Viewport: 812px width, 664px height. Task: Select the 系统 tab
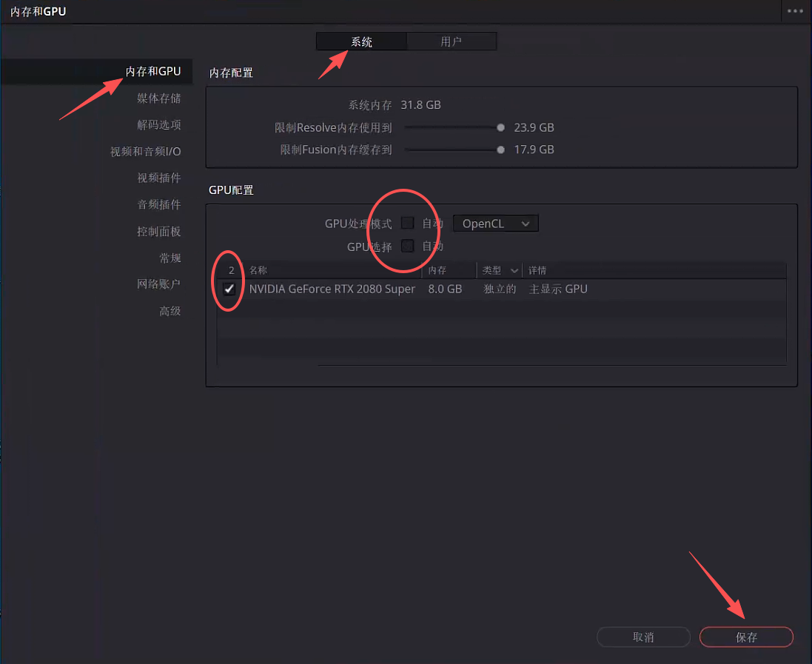pos(360,41)
